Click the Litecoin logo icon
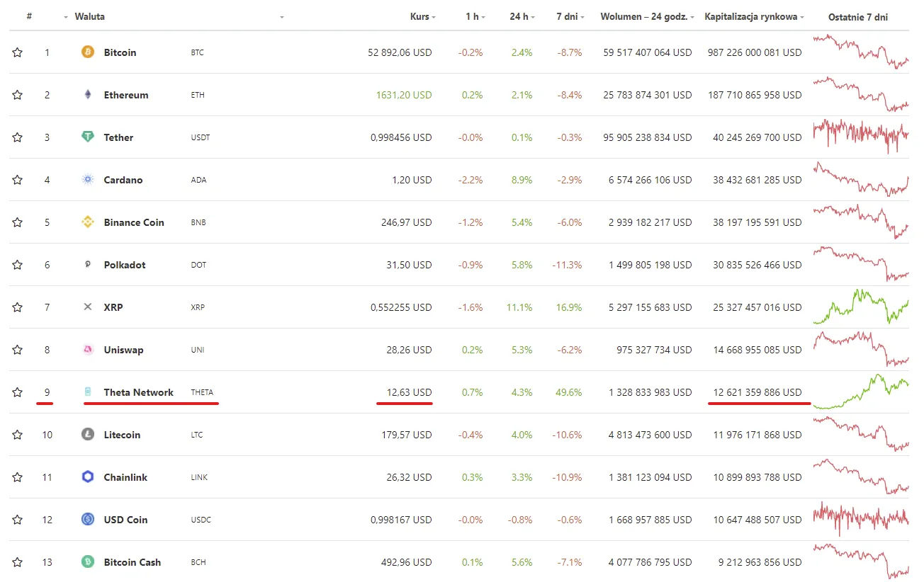The height and width of the screenshot is (582, 924). (88, 434)
